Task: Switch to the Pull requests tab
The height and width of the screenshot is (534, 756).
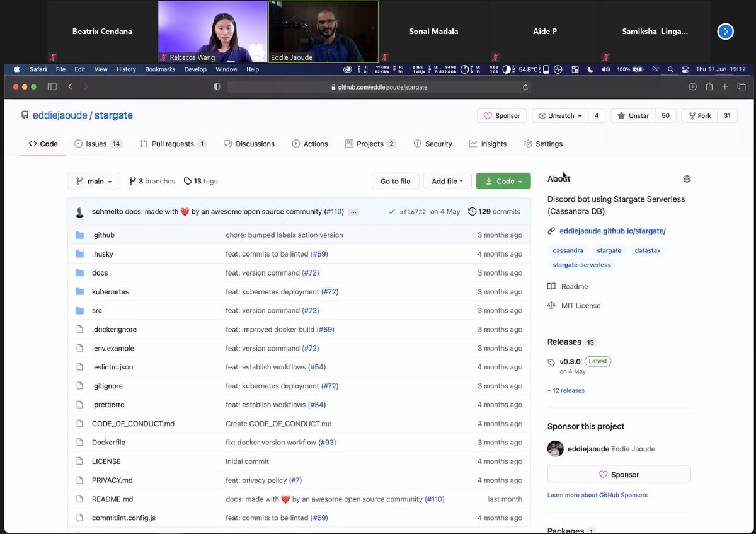Action: 173,144
